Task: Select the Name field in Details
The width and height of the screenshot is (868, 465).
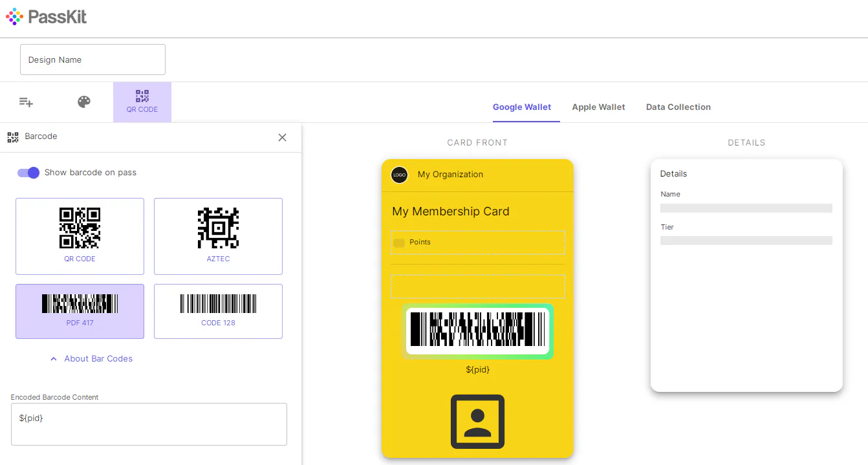Action: point(746,202)
